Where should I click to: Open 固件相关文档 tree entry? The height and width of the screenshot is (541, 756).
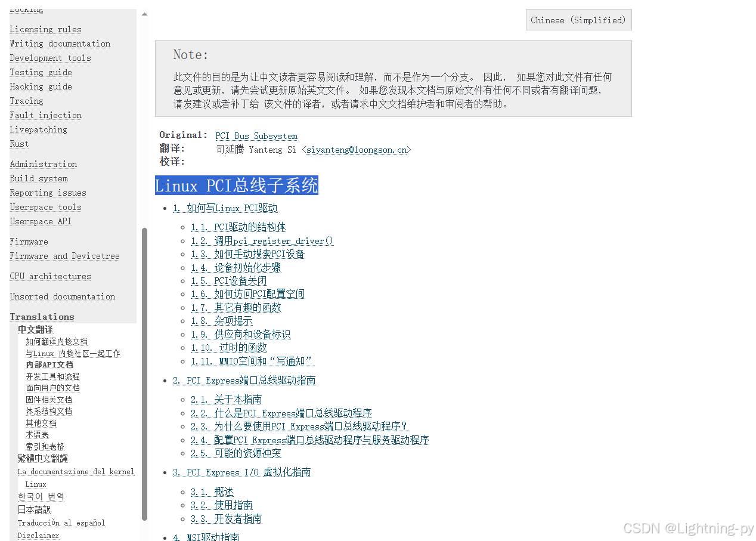point(49,400)
